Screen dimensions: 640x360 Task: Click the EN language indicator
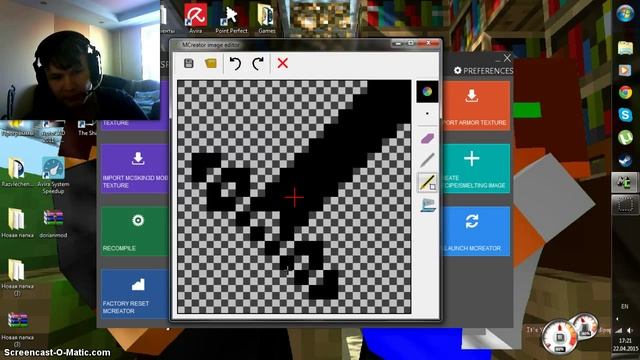click(x=624, y=306)
